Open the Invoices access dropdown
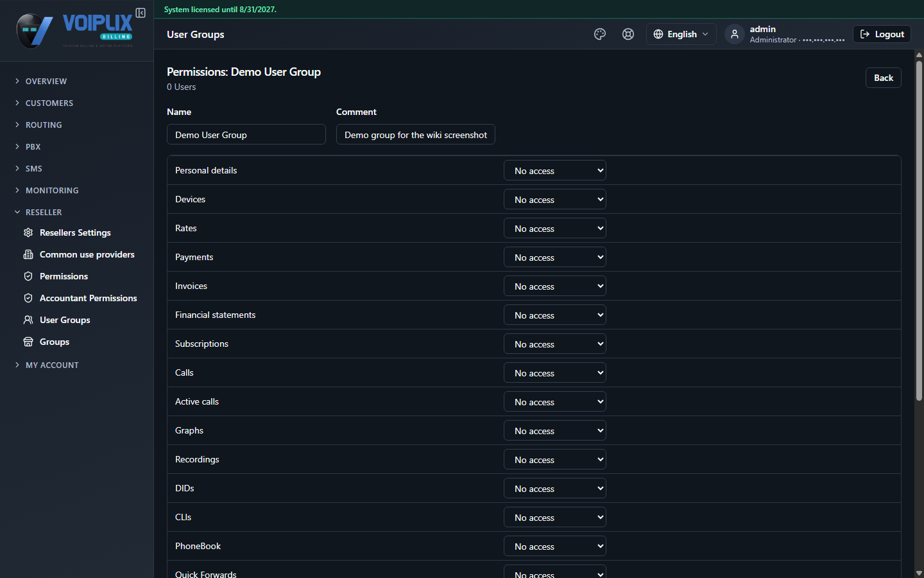This screenshot has width=924, height=578. (x=555, y=286)
